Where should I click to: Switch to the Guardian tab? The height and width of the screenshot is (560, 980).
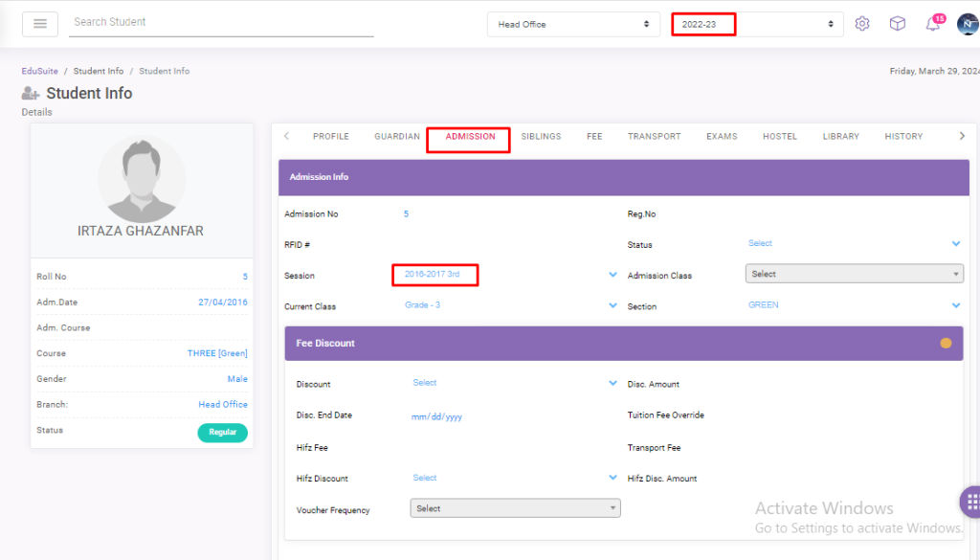click(x=396, y=137)
